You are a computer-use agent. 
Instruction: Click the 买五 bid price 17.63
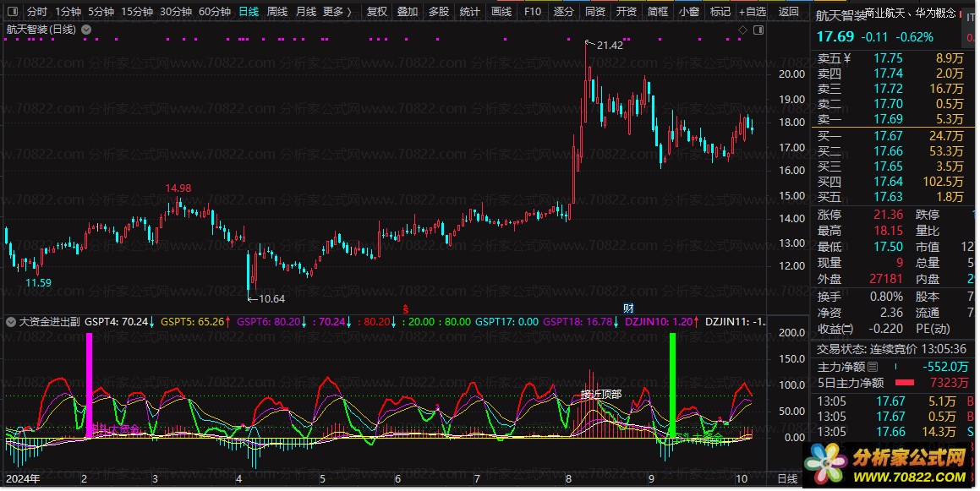tap(888, 197)
